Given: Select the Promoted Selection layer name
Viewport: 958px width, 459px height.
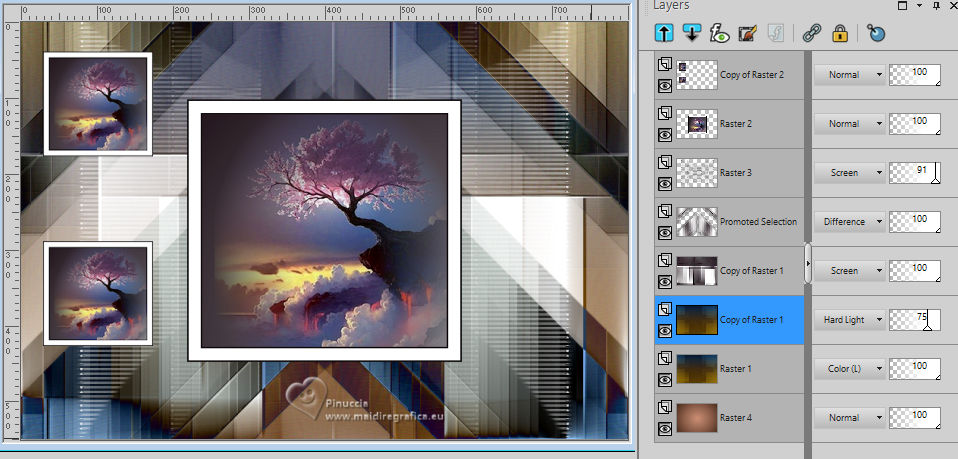Looking at the screenshot, I should [758, 221].
